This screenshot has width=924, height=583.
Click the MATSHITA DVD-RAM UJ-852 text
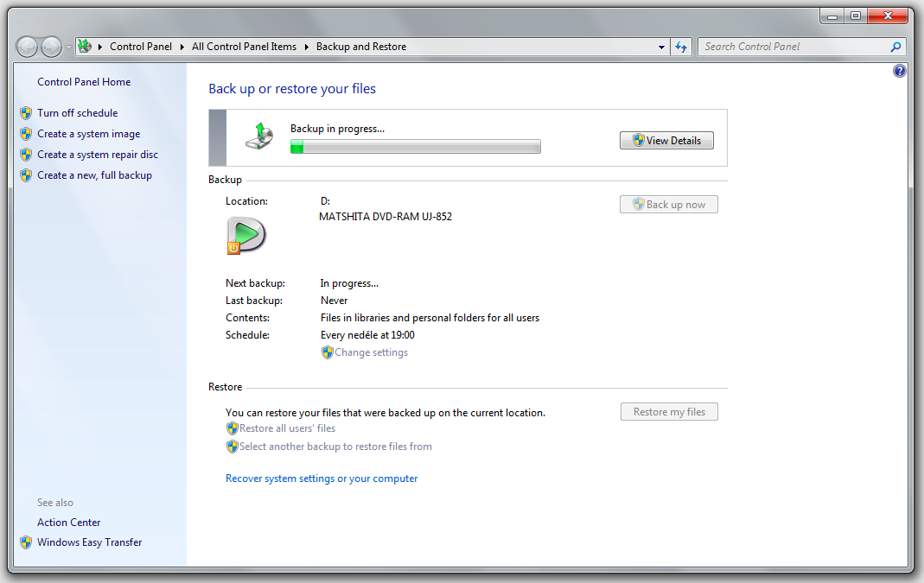[386, 217]
